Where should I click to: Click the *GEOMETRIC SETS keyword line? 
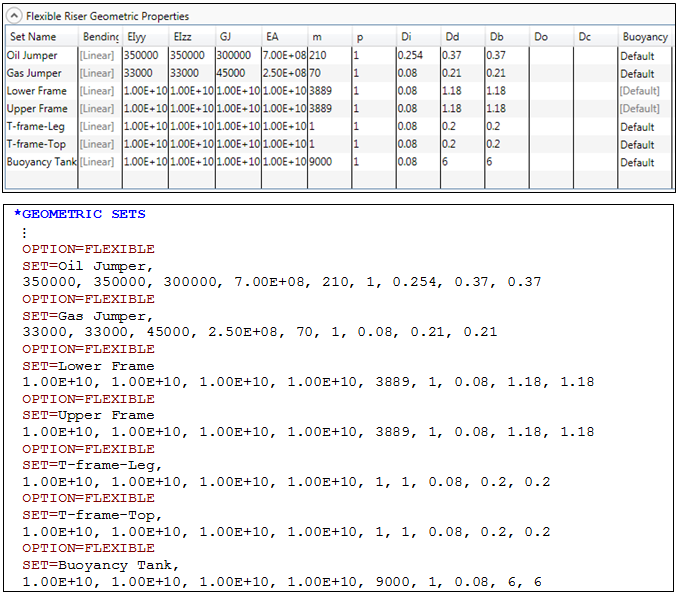pyautogui.click(x=80, y=214)
